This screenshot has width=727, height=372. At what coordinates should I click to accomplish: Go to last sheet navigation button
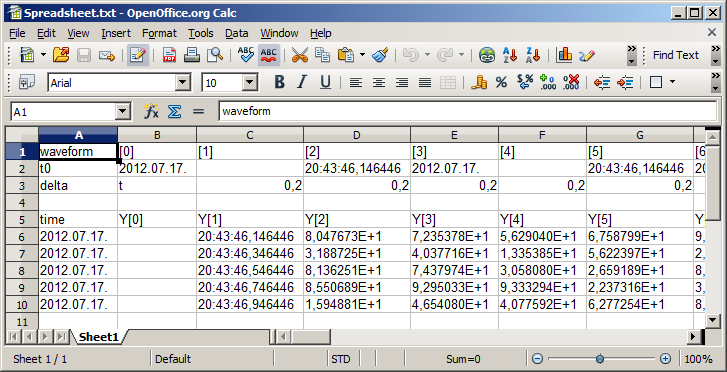pyautogui.click(x=61, y=337)
